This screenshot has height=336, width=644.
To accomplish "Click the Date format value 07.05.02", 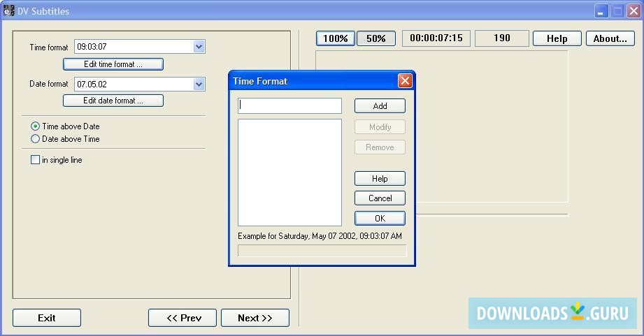I will [92, 85].
